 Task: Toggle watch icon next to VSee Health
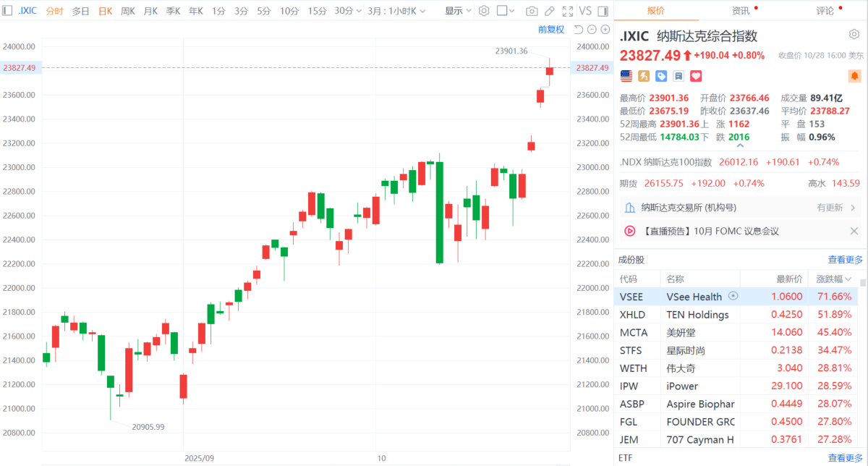pyautogui.click(x=733, y=296)
